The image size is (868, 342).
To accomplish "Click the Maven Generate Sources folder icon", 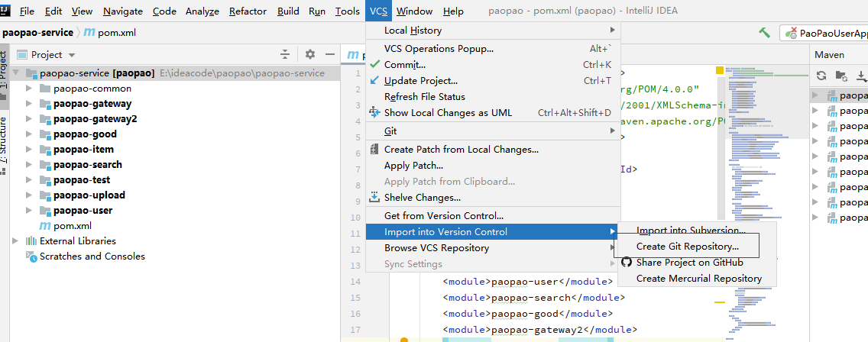I will pyautogui.click(x=840, y=76).
